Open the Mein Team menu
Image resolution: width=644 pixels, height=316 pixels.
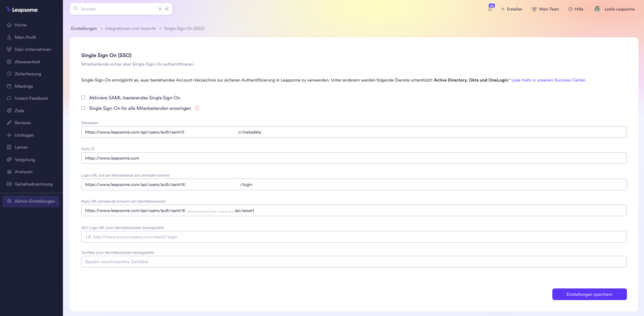(x=545, y=9)
